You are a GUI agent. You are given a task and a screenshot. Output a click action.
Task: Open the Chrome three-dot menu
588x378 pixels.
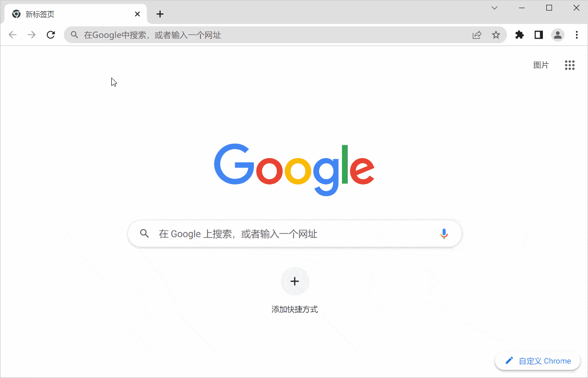click(577, 35)
